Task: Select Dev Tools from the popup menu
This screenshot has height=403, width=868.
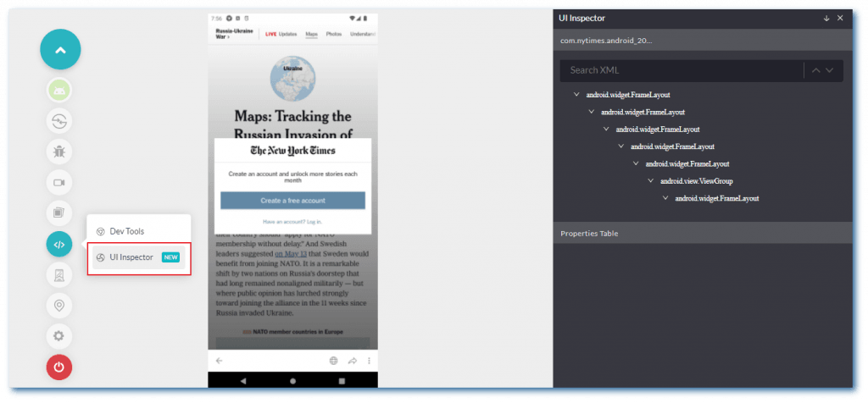Action: click(126, 231)
